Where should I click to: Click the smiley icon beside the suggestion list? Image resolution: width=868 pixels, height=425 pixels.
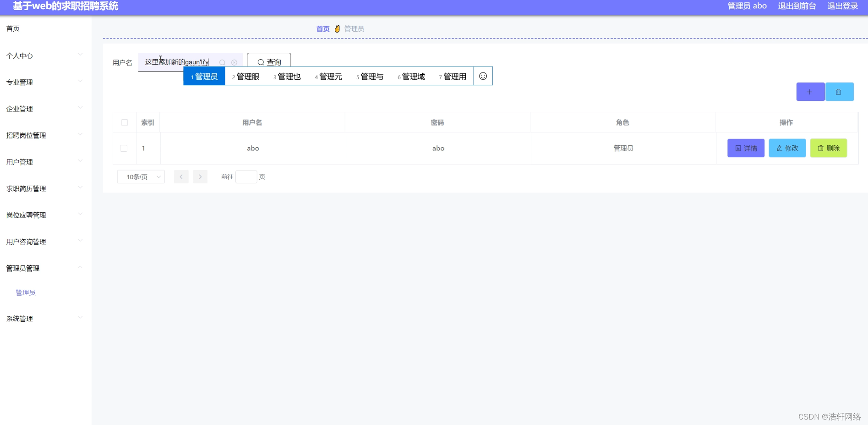483,76
